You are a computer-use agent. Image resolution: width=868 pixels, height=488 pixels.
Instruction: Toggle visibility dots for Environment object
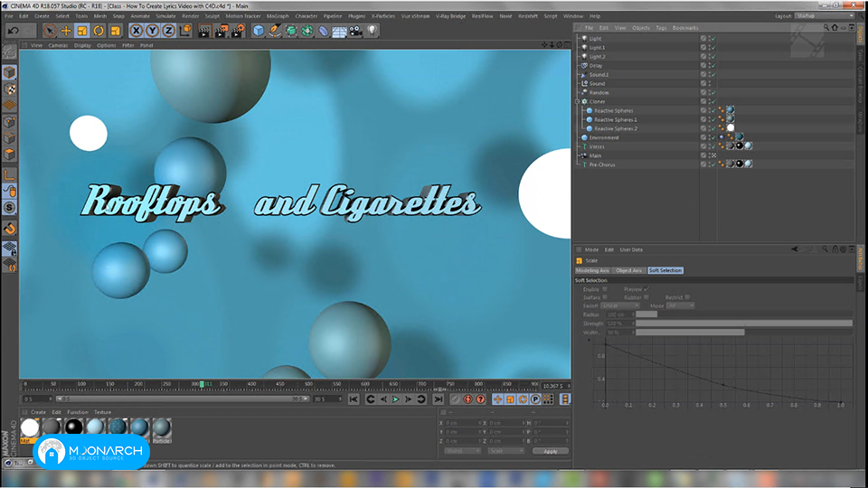711,137
